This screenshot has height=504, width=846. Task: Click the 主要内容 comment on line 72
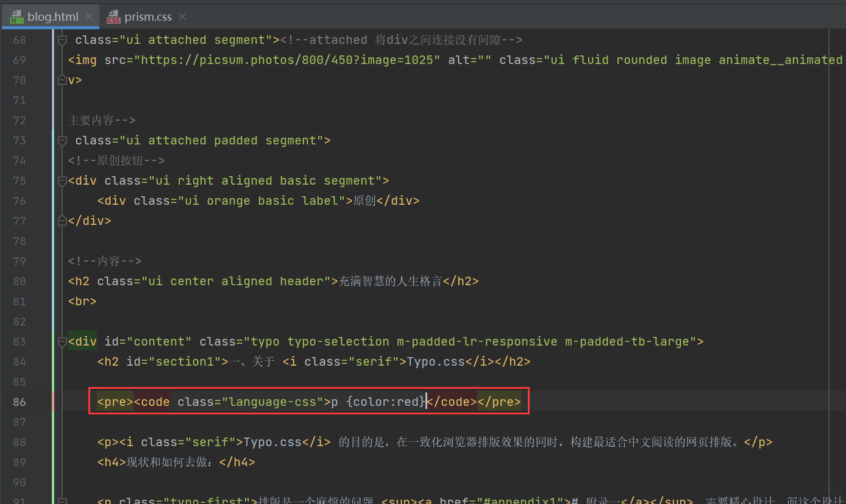[102, 121]
